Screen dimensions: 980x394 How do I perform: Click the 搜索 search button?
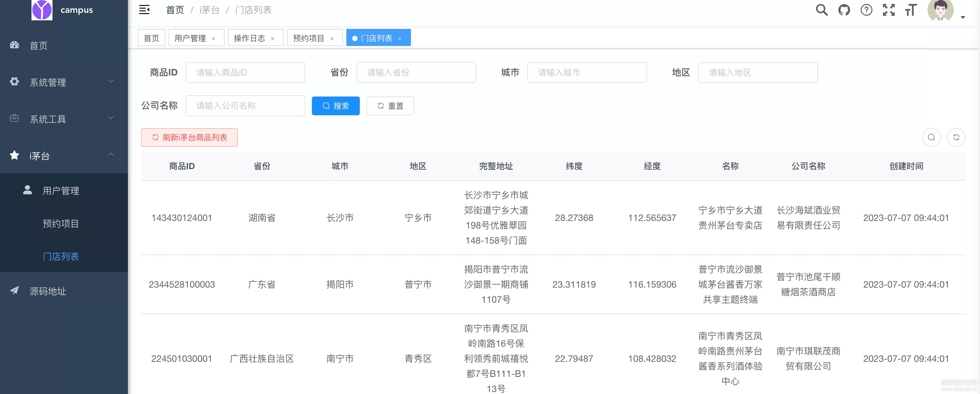click(x=336, y=106)
